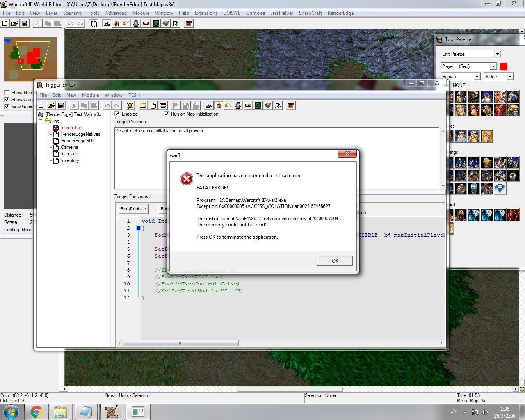Click the minimap preview thumbnail
525x420 pixels.
click(31, 59)
